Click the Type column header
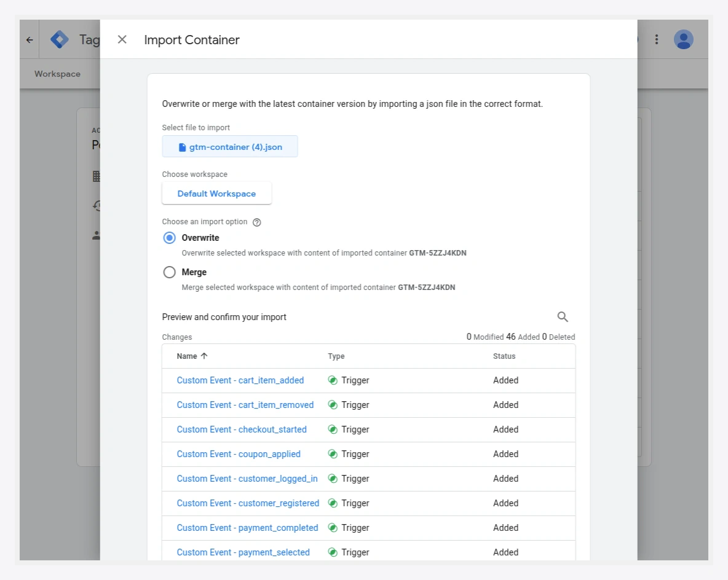 pos(336,356)
